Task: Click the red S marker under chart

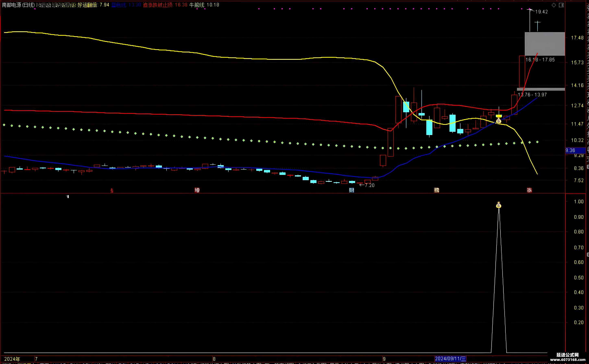Action: pyautogui.click(x=112, y=191)
